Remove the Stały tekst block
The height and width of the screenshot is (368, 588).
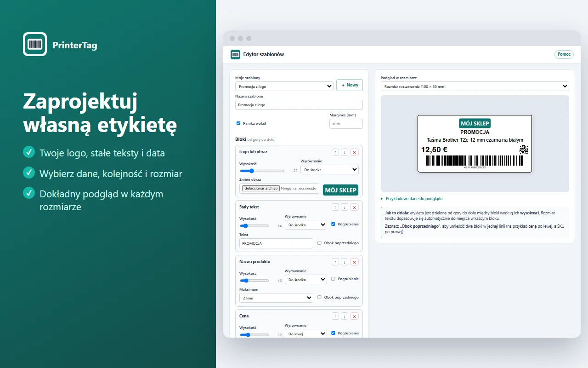pyautogui.click(x=354, y=207)
